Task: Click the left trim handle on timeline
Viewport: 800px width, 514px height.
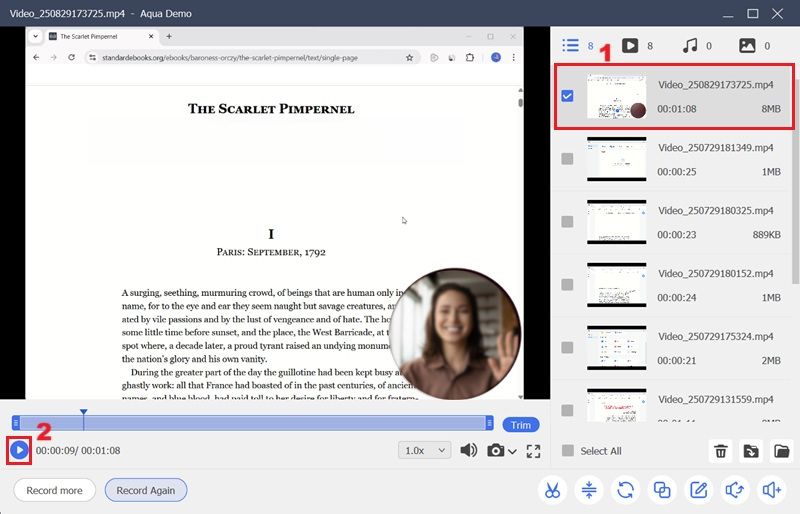Action: (16, 423)
